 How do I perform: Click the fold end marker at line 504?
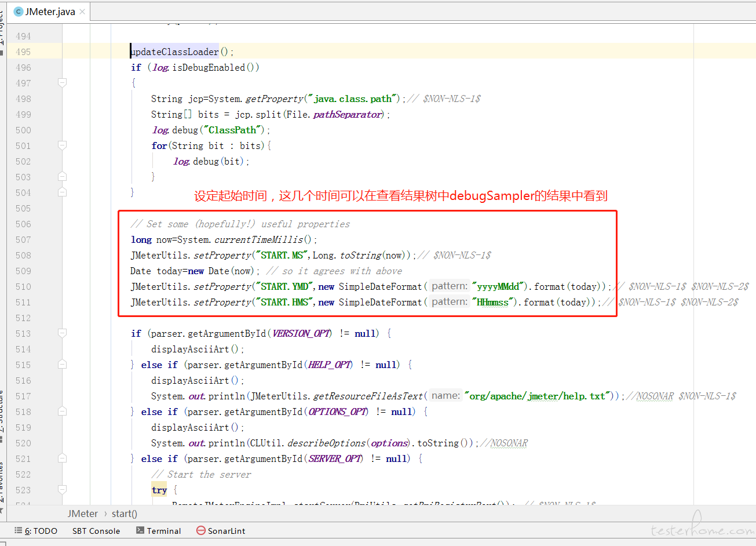pos(63,192)
